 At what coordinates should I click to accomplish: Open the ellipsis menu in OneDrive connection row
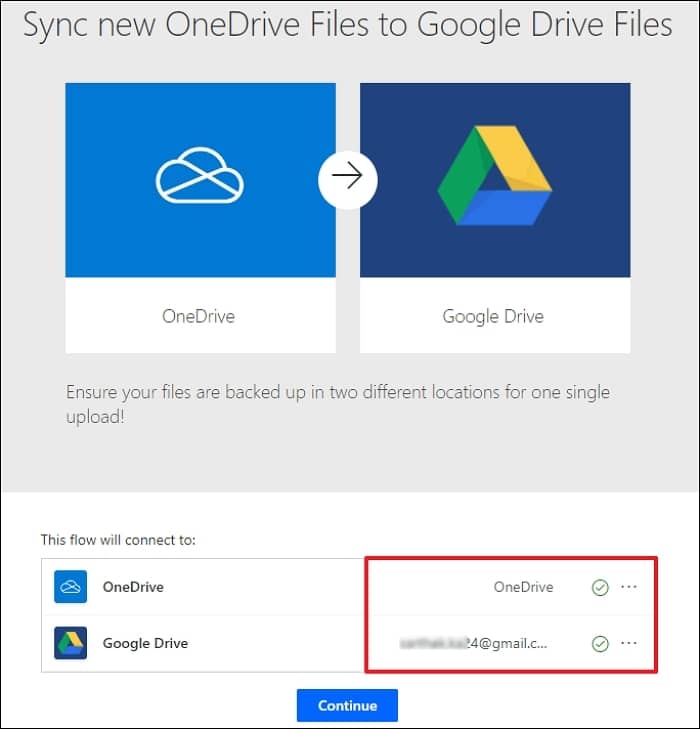tap(629, 587)
